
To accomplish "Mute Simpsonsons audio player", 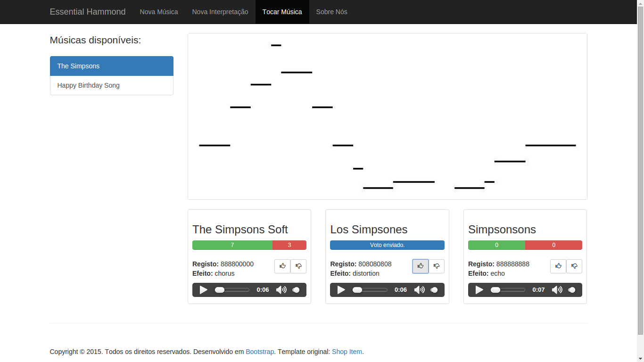I will (x=557, y=290).
